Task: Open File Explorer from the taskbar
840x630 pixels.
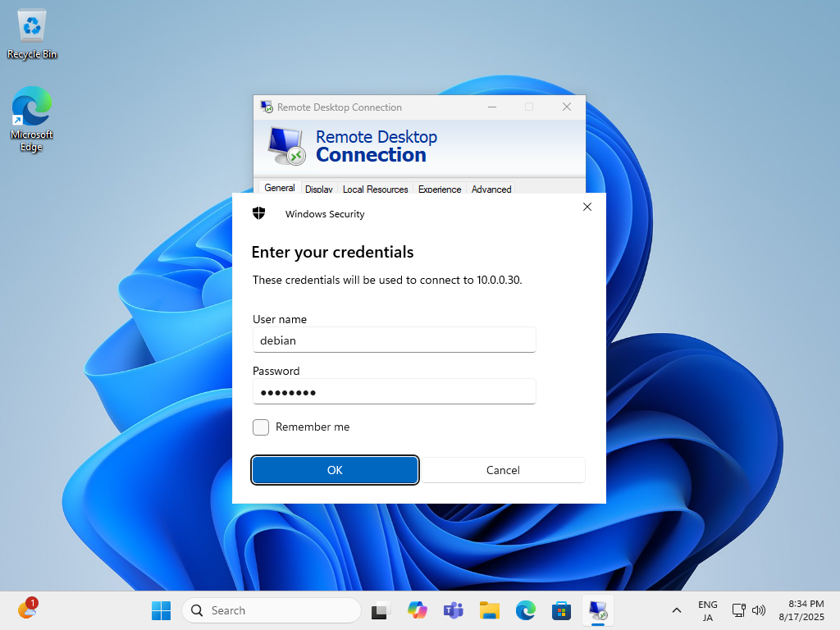Action: click(x=489, y=610)
